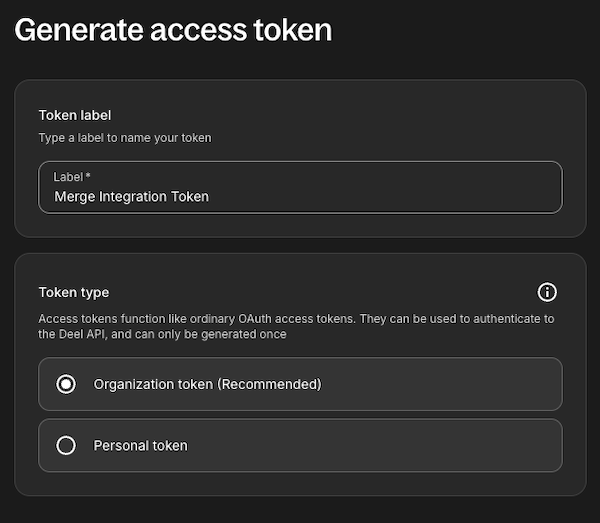600x523 pixels.
Task: Click empty space right of "Personal token" row
Action: tap(400, 446)
